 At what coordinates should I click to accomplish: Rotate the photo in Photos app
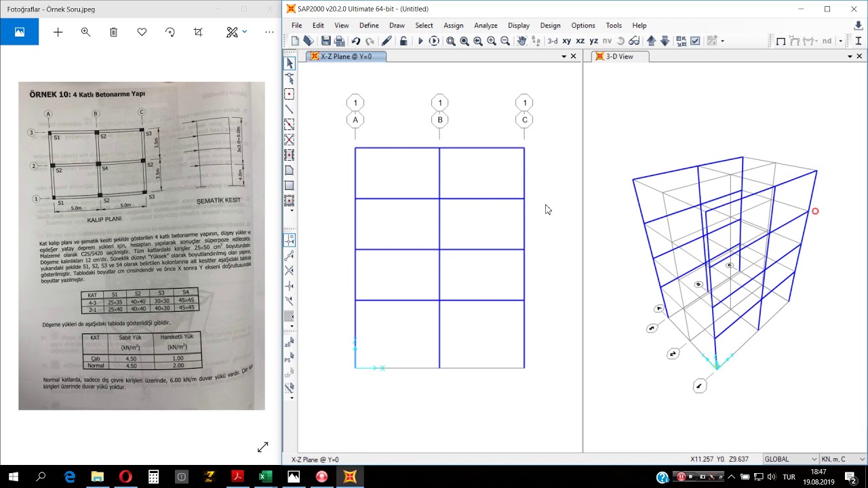(170, 32)
